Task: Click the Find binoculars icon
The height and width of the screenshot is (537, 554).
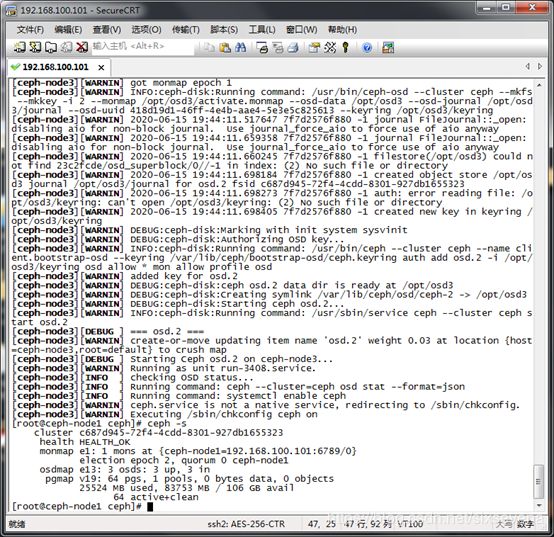Action: 240,47
